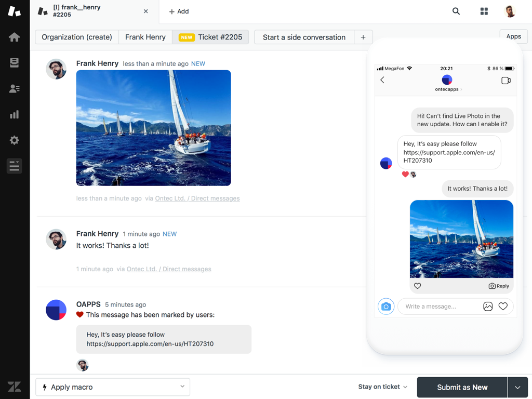Open Ontec Ltd. / Direct messages link
Screen dimensions: 532x399
(x=197, y=198)
